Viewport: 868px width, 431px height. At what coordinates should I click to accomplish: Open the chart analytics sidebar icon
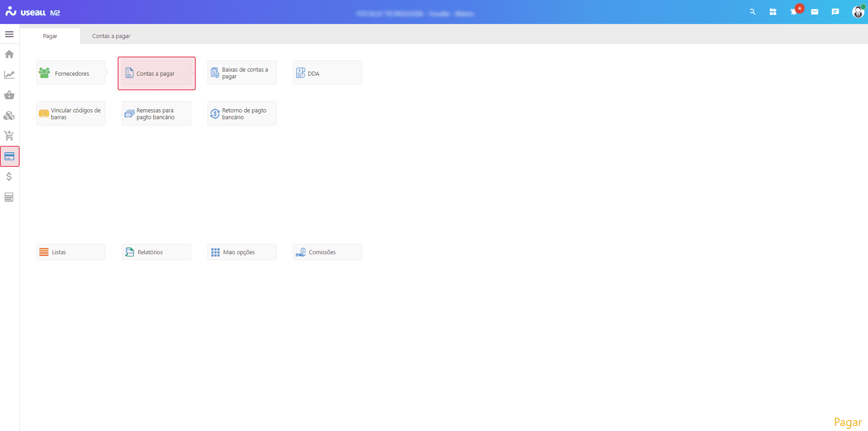click(x=9, y=75)
